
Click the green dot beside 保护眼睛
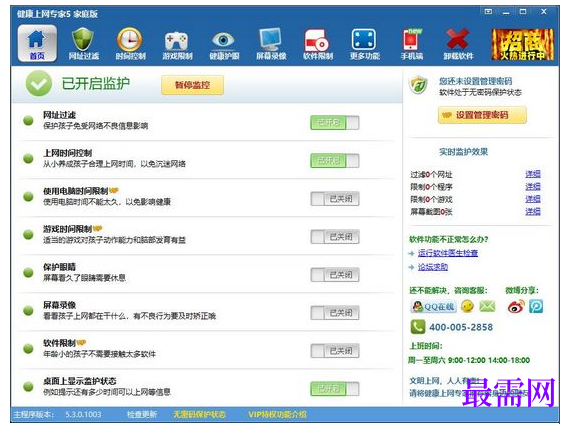(28, 272)
